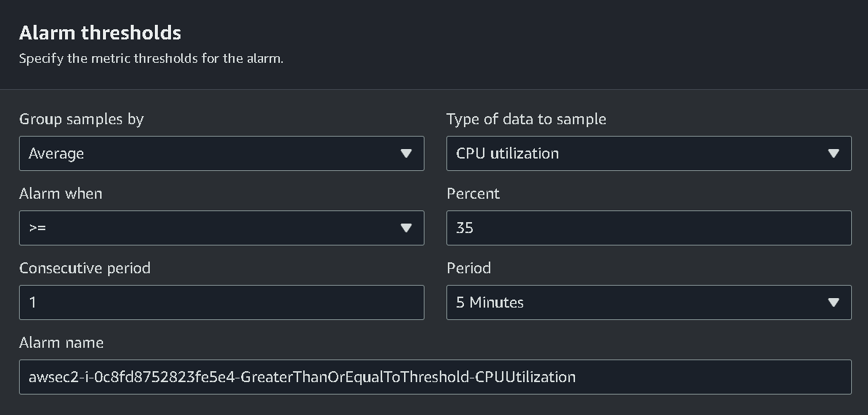Click the triangle icon beside CPU utilization

click(x=834, y=153)
